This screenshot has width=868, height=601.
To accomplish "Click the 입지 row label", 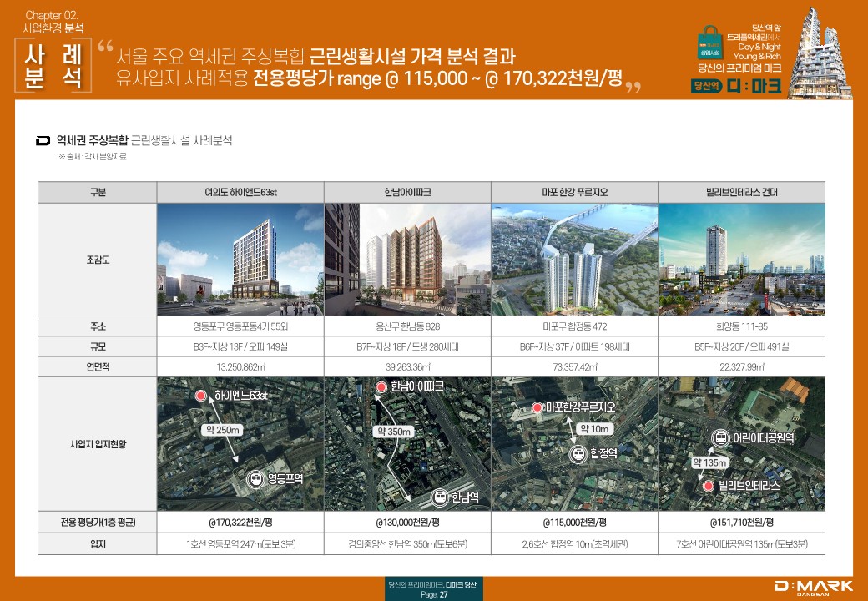I will pos(98,544).
